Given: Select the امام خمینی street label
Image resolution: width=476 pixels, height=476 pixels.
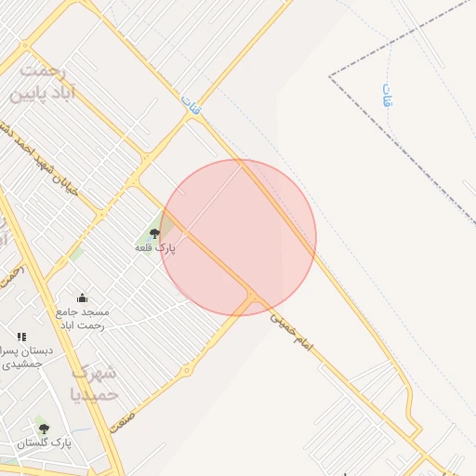Looking at the screenshot, I should point(291,332).
